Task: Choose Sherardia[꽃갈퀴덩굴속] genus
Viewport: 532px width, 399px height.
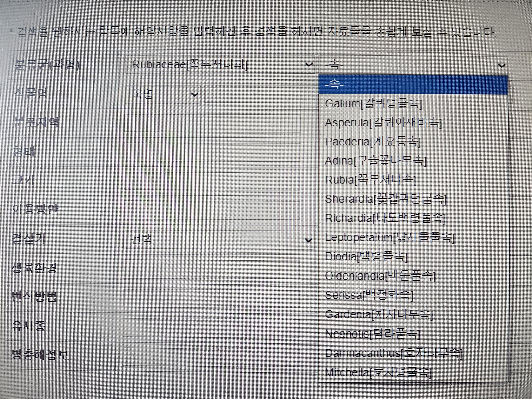Action: click(x=413, y=199)
